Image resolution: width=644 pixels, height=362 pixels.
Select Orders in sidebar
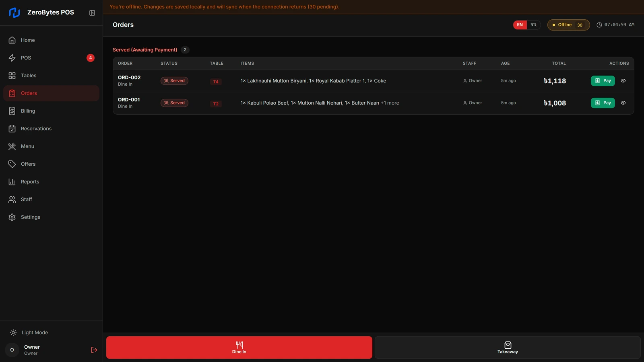point(51,93)
